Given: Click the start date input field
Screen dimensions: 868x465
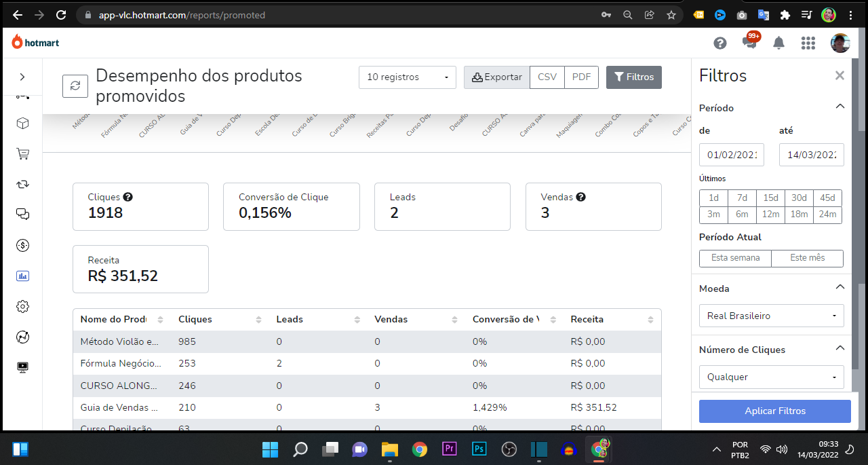Looking at the screenshot, I should 731,154.
